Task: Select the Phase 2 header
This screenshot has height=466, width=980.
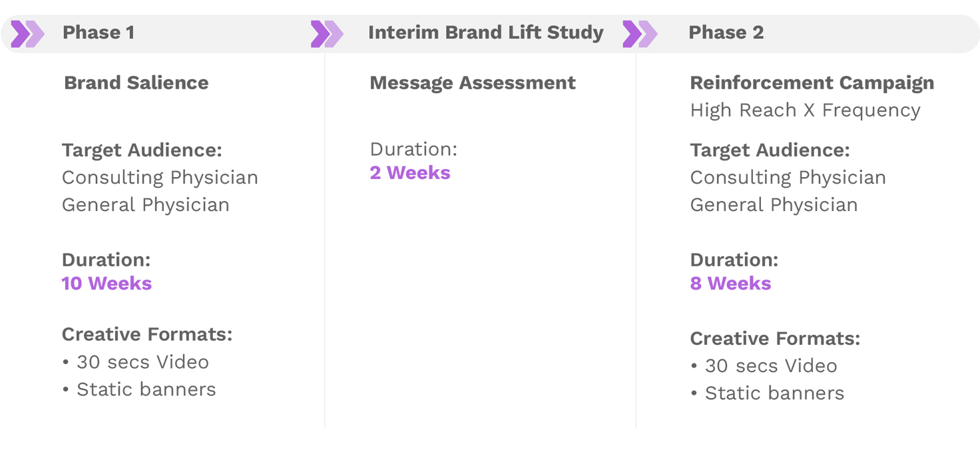Action: coord(726,33)
